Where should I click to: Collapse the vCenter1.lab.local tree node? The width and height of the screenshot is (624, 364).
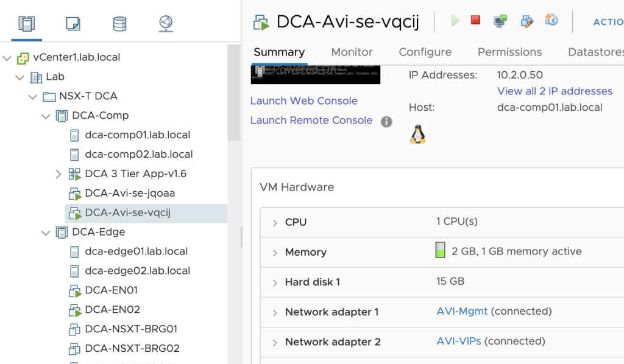click(7, 58)
